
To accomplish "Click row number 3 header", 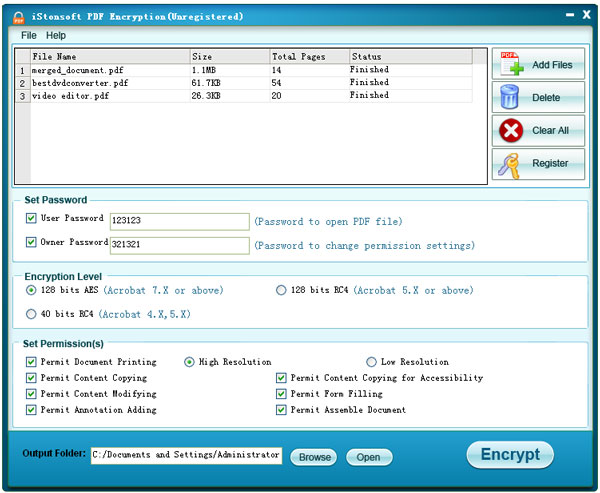I will pyautogui.click(x=23, y=96).
